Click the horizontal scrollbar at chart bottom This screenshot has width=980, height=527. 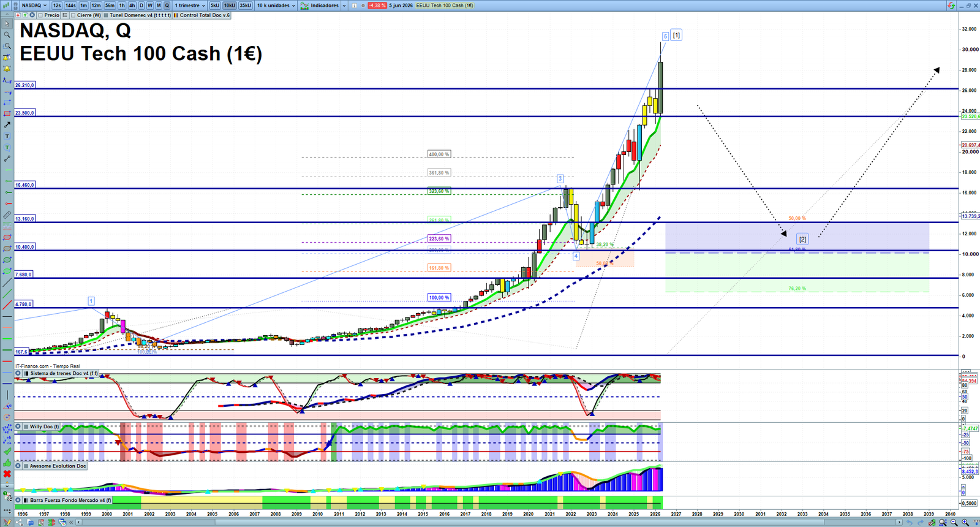pyautogui.click(x=488, y=522)
